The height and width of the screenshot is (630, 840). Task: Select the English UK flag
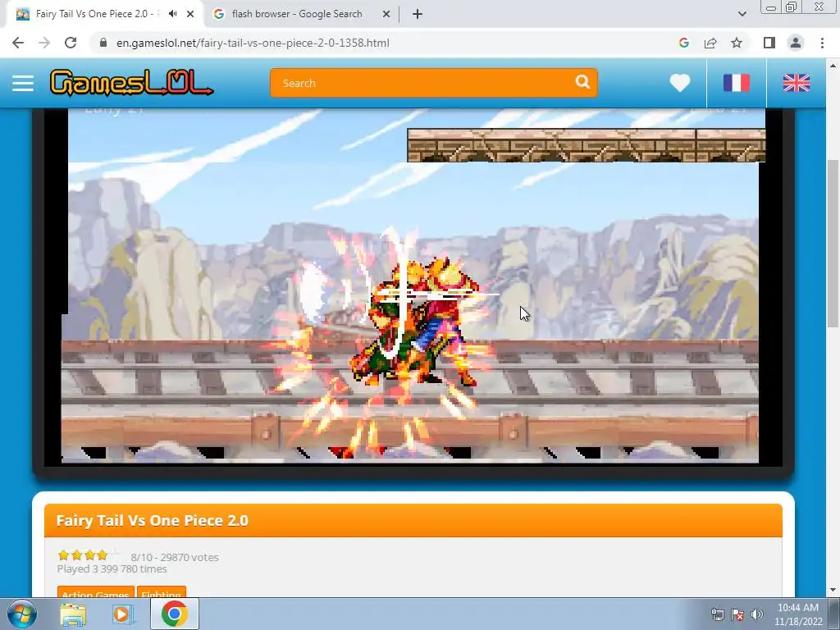pos(796,83)
